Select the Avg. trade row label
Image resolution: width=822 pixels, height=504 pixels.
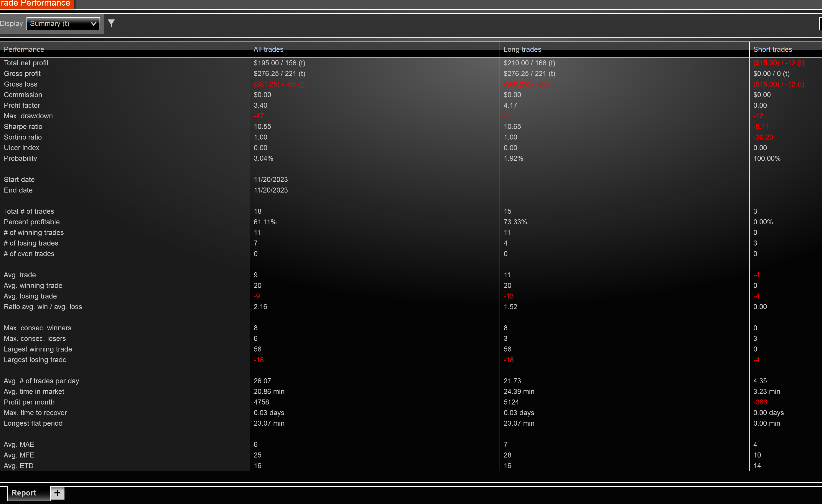point(20,275)
